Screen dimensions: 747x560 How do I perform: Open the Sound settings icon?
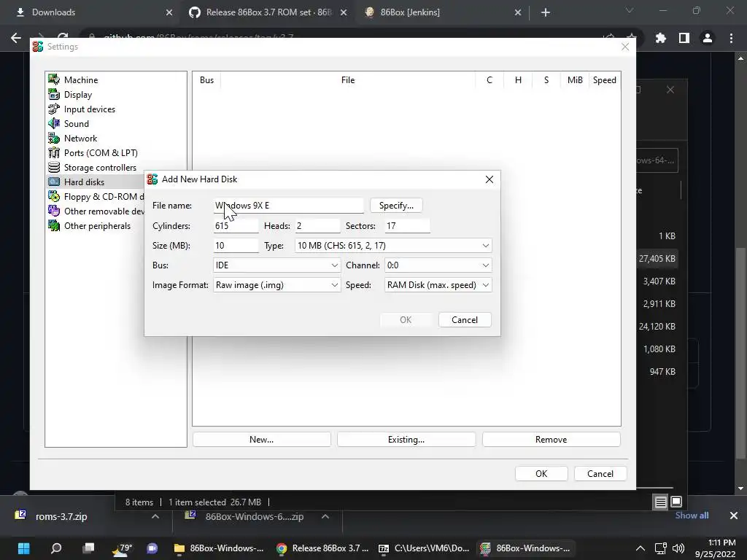54,123
